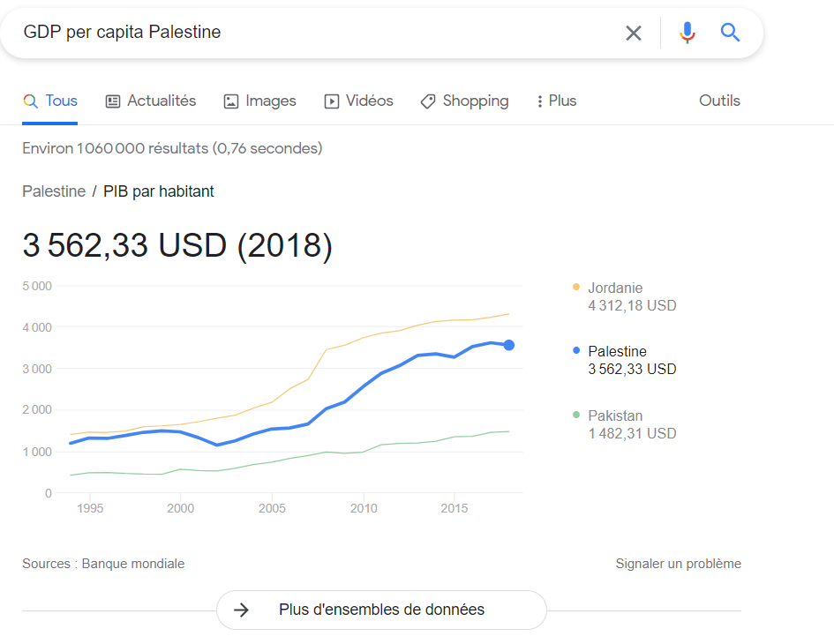Select the Tous results tab

pos(50,101)
